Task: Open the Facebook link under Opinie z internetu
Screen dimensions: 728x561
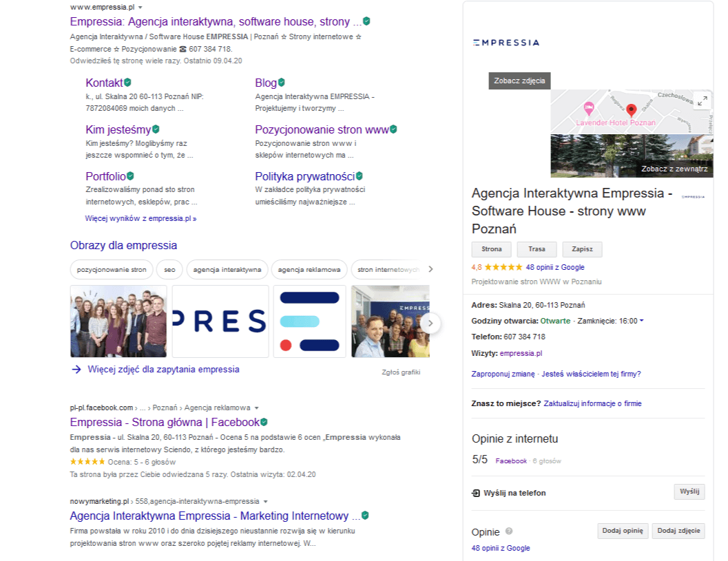Action: 511,461
